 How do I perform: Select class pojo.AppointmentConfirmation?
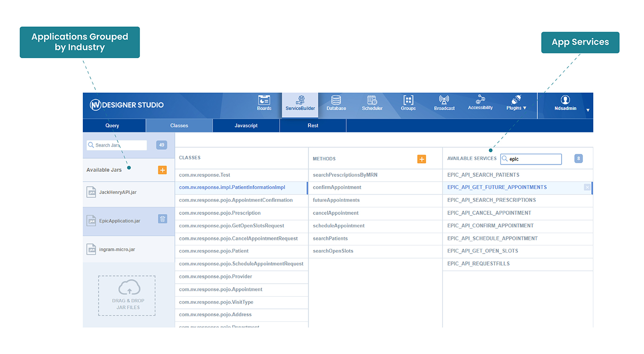(241, 200)
